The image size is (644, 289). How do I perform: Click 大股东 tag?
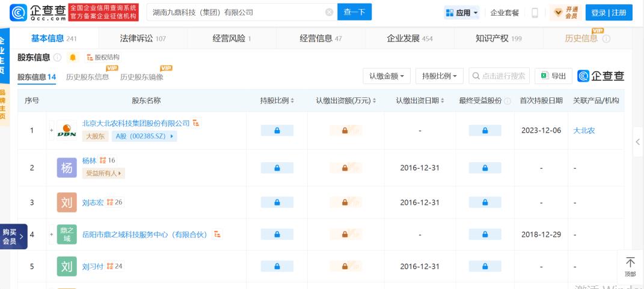pyautogui.click(x=95, y=136)
